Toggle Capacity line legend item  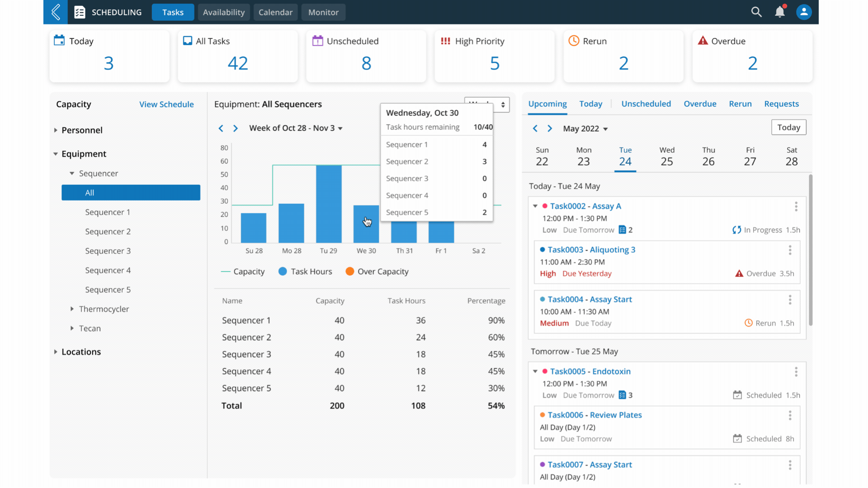(x=243, y=272)
